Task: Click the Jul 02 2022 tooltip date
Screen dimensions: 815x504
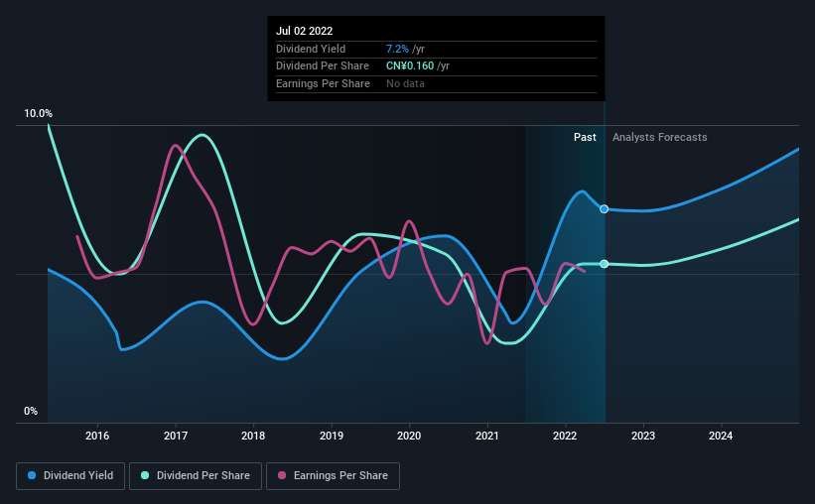Action: pyautogui.click(x=304, y=31)
